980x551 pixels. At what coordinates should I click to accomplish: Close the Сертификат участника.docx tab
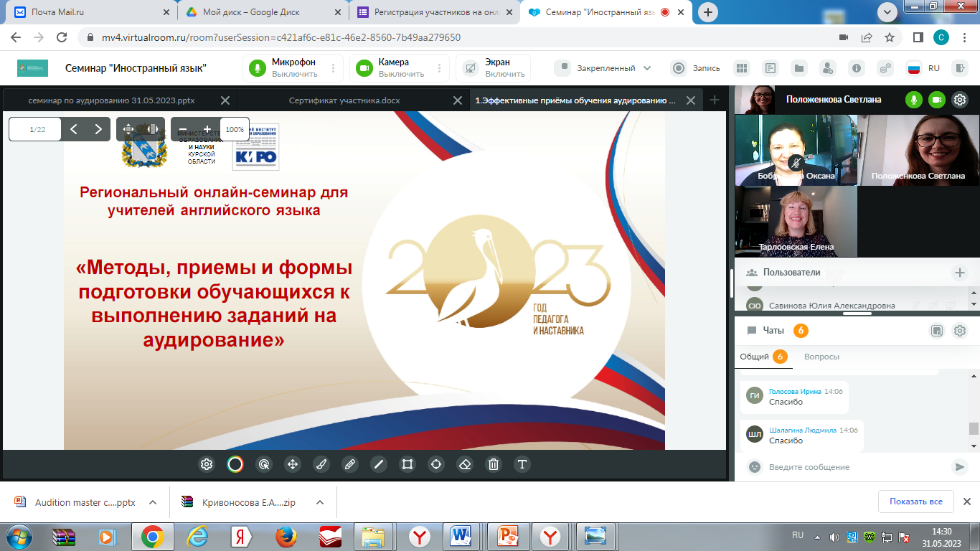[x=458, y=100]
